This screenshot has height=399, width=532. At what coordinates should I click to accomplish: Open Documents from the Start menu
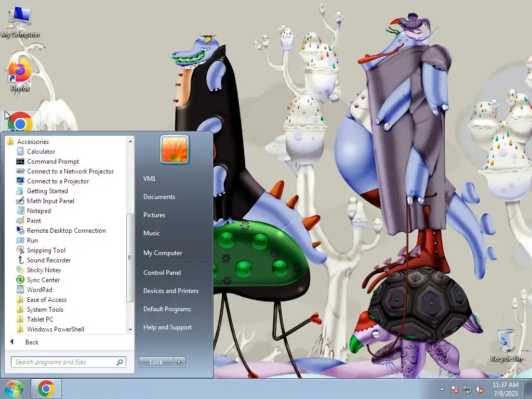click(x=159, y=197)
